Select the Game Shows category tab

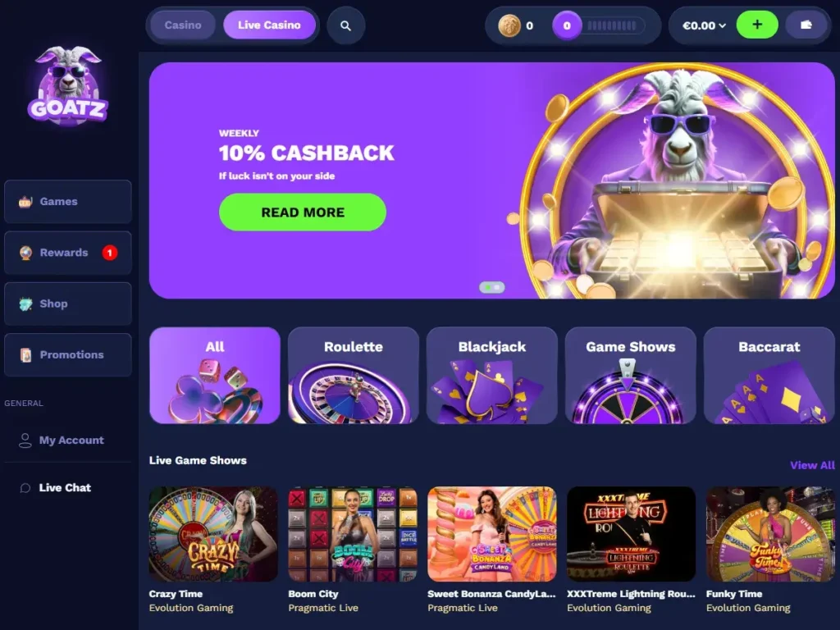click(x=630, y=375)
